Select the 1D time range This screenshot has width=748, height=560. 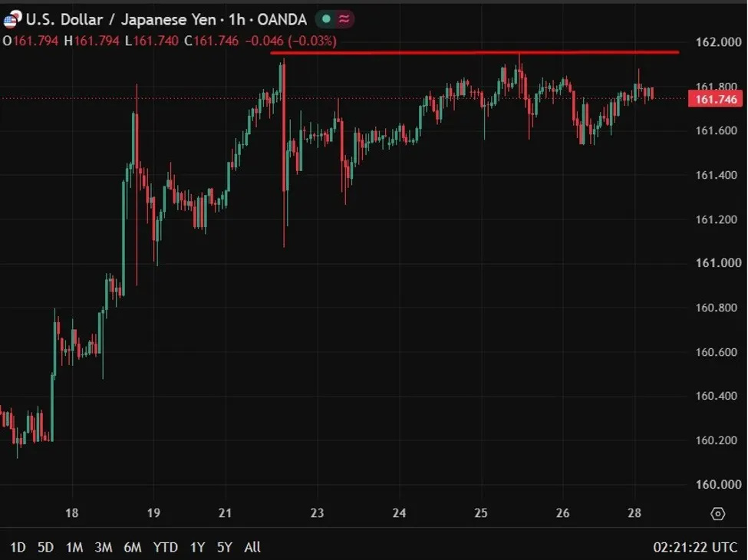pos(18,547)
